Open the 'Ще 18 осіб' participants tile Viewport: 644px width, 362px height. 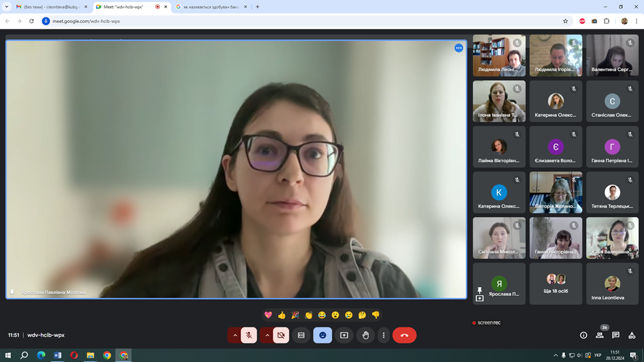pos(555,284)
